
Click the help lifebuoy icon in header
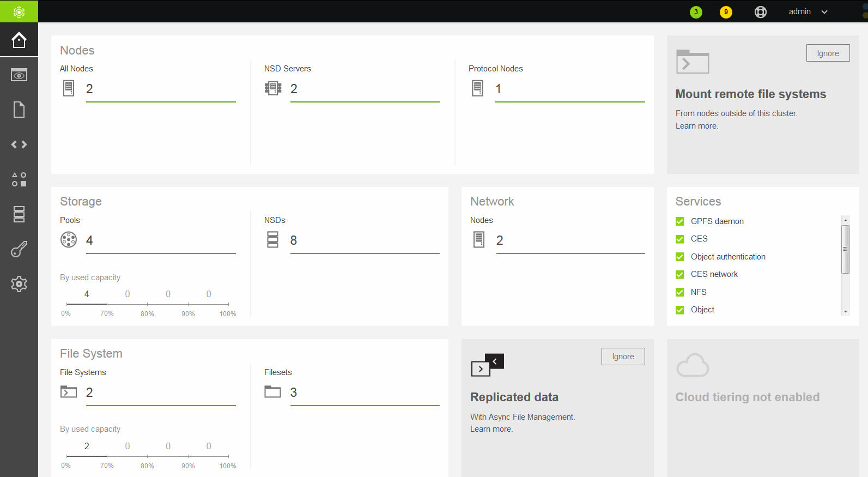pyautogui.click(x=760, y=12)
